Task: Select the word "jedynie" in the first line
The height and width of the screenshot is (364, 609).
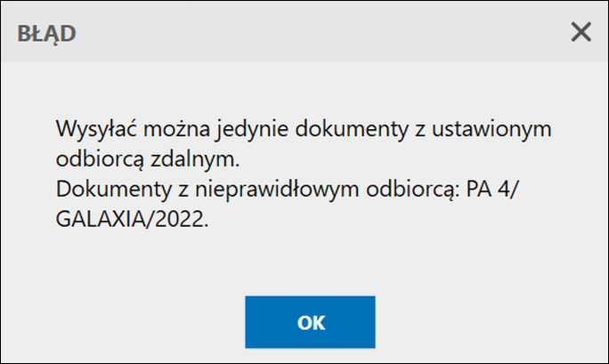Action: point(239,128)
